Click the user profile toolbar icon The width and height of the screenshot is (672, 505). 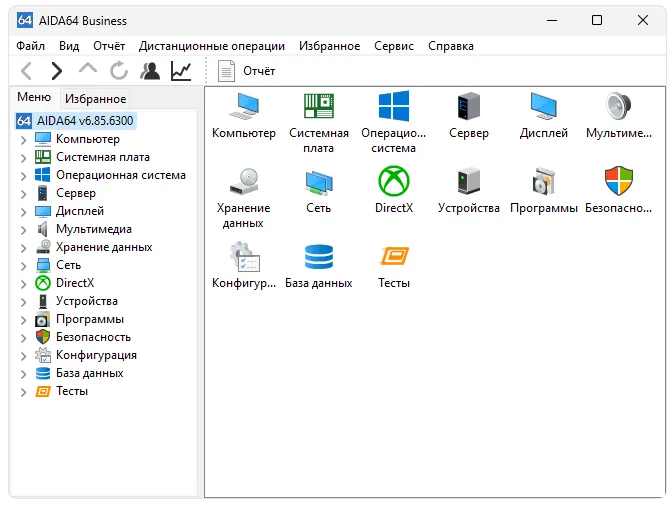coord(150,71)
